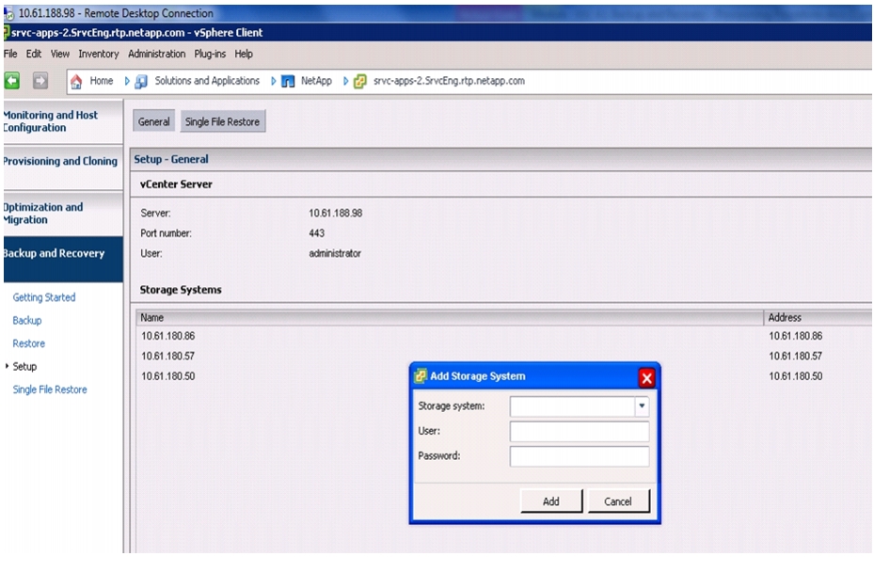874x588 pixels.
Task: Open the Inventory menu
Action: (x=99, y=54)
